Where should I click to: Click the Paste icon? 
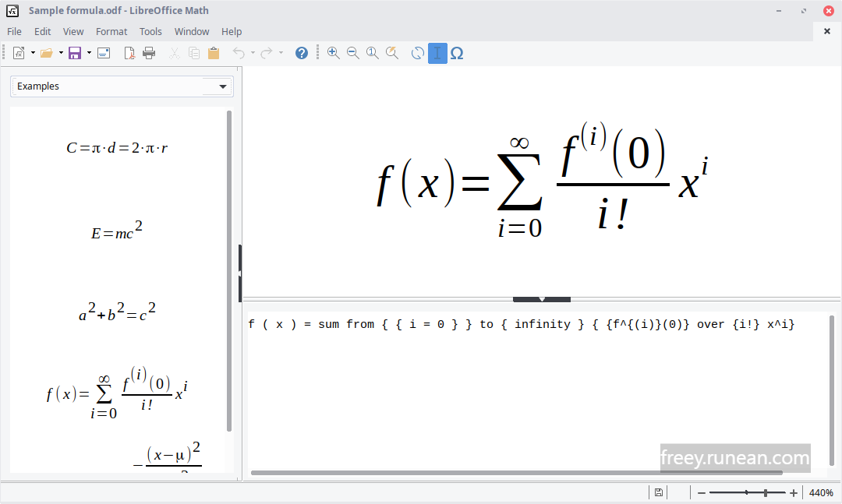(213, 53)
